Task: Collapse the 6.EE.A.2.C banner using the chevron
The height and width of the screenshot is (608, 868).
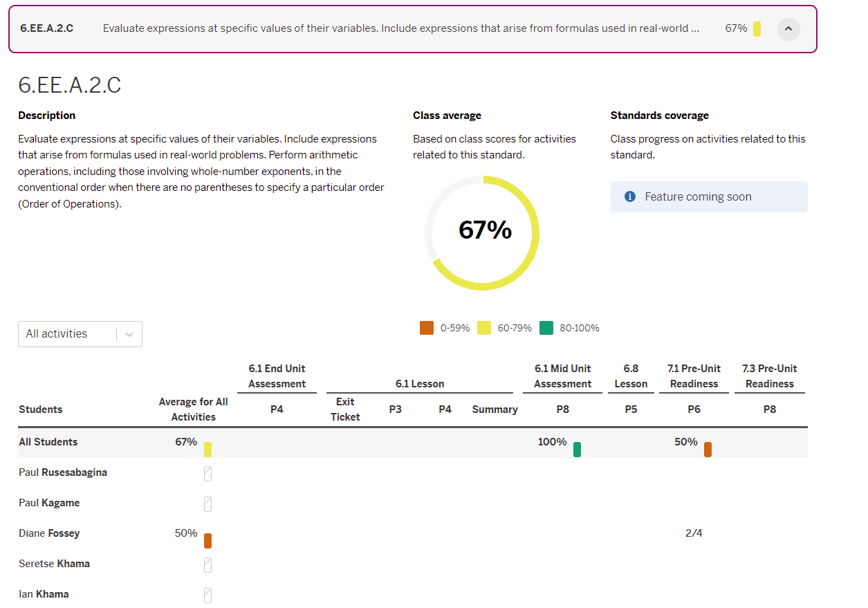Action: (x=788, y=30)
